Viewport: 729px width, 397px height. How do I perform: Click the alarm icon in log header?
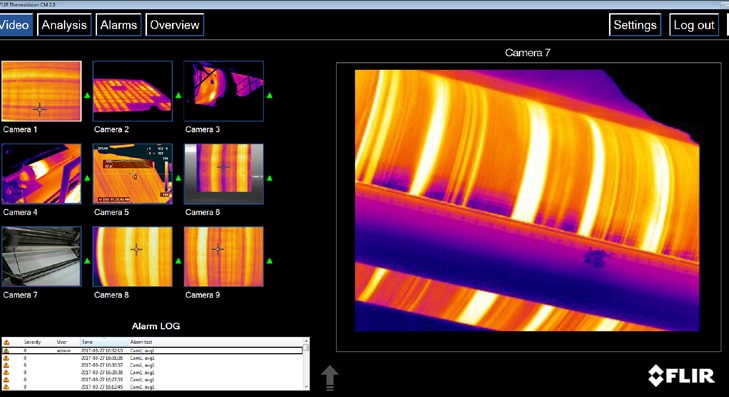pyautogui.click(x=7, y=342)
